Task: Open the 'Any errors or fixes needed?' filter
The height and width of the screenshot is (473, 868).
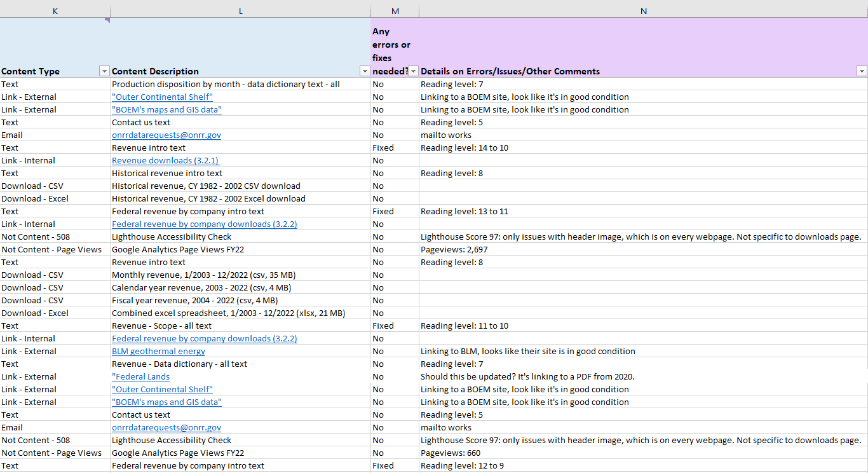Action: 413,71
